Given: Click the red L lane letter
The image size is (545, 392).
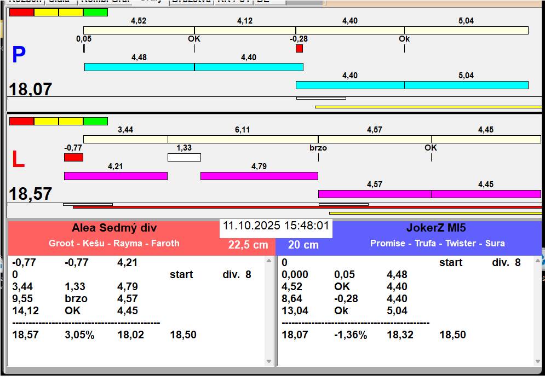Looking at the screenshot, I should point(19,159).
